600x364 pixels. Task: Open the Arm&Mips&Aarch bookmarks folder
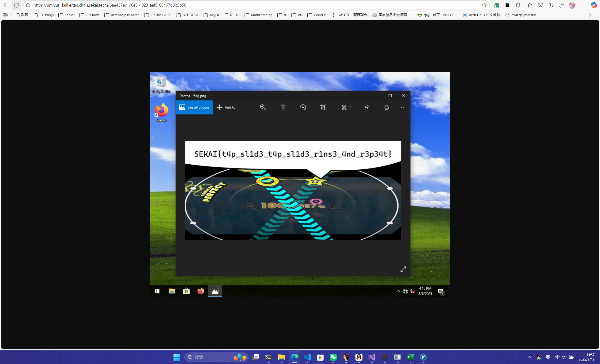pyautogui.click(x=122, y=15)
